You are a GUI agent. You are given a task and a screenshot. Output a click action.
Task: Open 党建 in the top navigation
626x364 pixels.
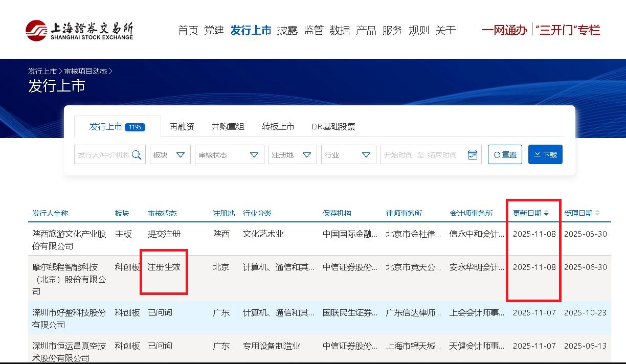214,30
